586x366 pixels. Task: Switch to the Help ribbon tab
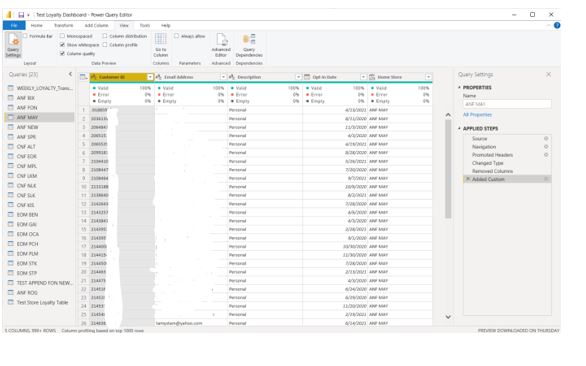tap(166, 25)
